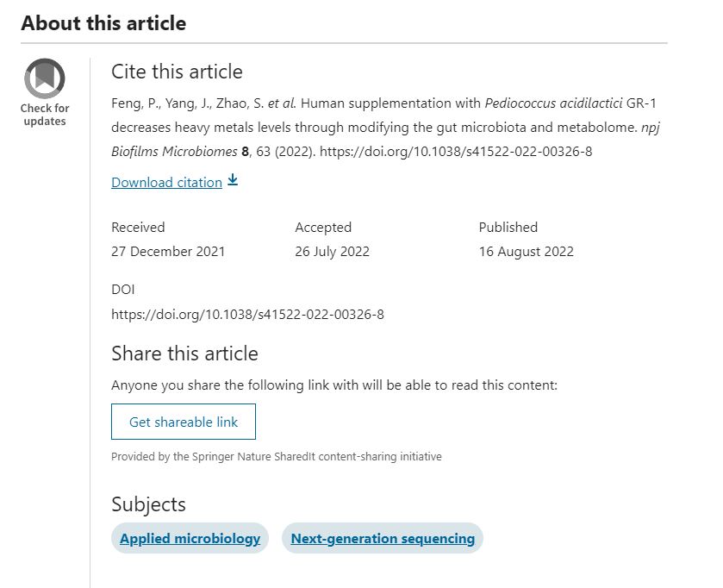Viewport: 723px width, 588px height.
Task: Click the CrossMark check for updates icon
Action: point(45,78)
